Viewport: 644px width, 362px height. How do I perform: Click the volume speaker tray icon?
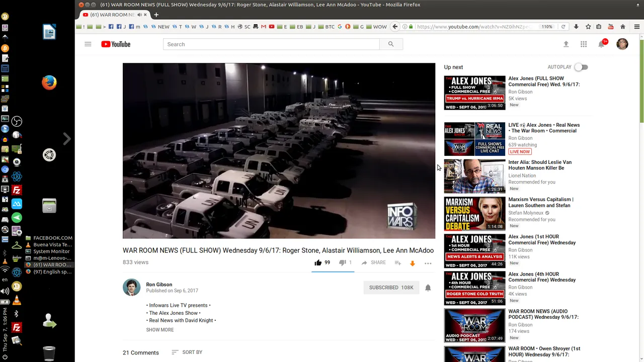(5, 291)
